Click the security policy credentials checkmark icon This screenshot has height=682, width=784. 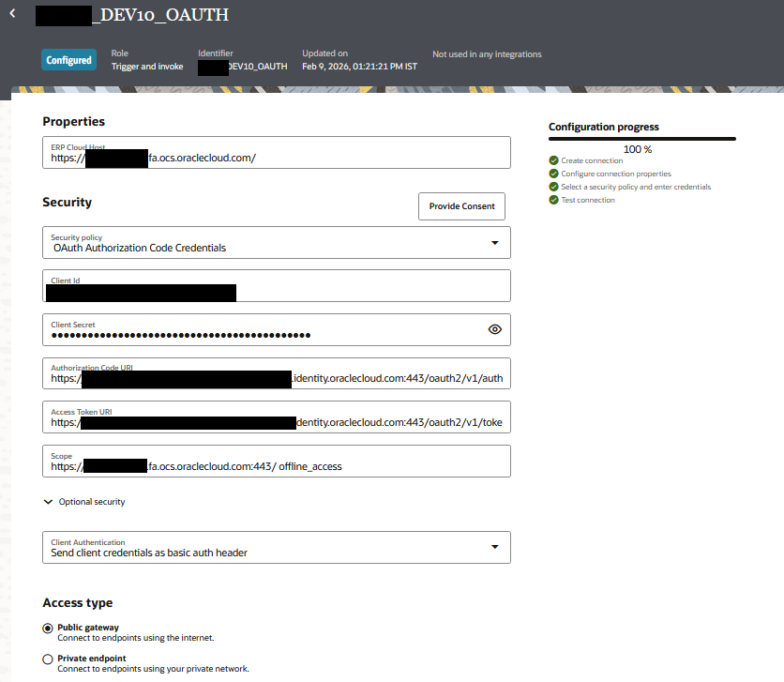554,187
